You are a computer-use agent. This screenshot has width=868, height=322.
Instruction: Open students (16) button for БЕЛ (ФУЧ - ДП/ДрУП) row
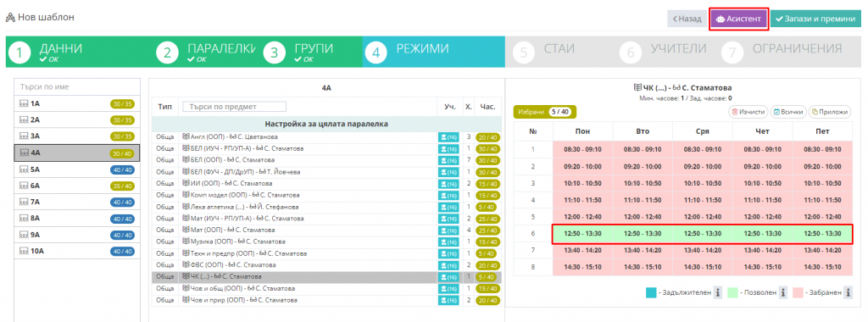[x=448, y=171]
